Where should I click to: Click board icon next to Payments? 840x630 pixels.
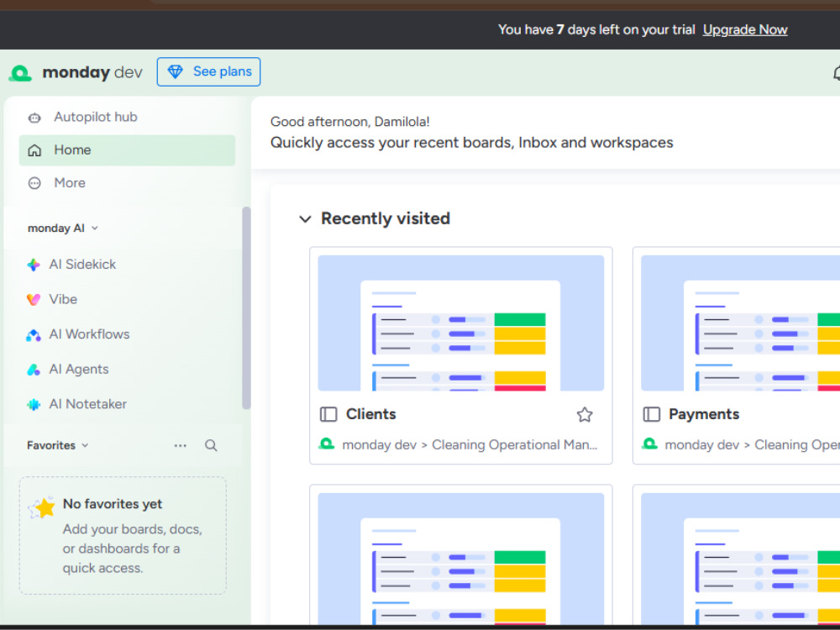(652, 415)
